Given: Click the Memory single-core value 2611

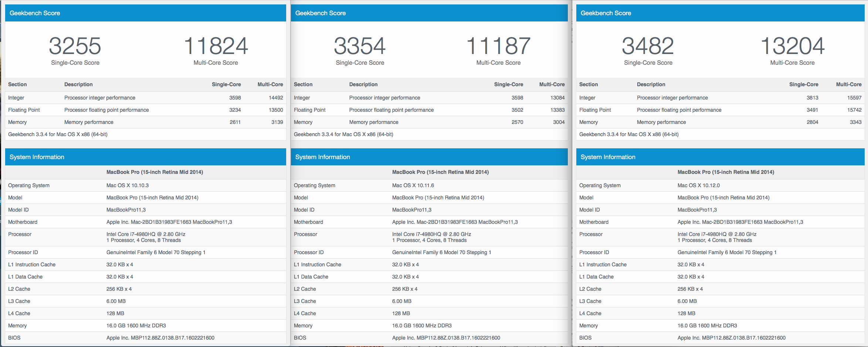Looking at the screenshot, I should [x=235, y=122].
